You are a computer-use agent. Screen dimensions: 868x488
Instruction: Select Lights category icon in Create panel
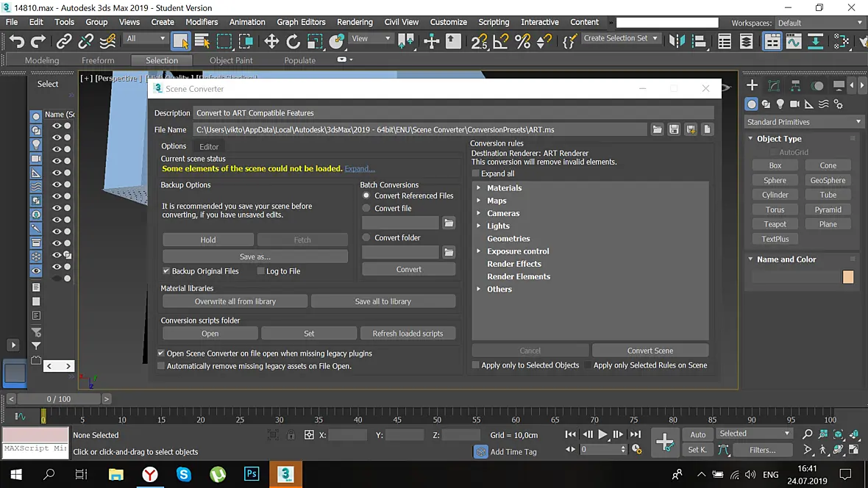tap(780, 104)
